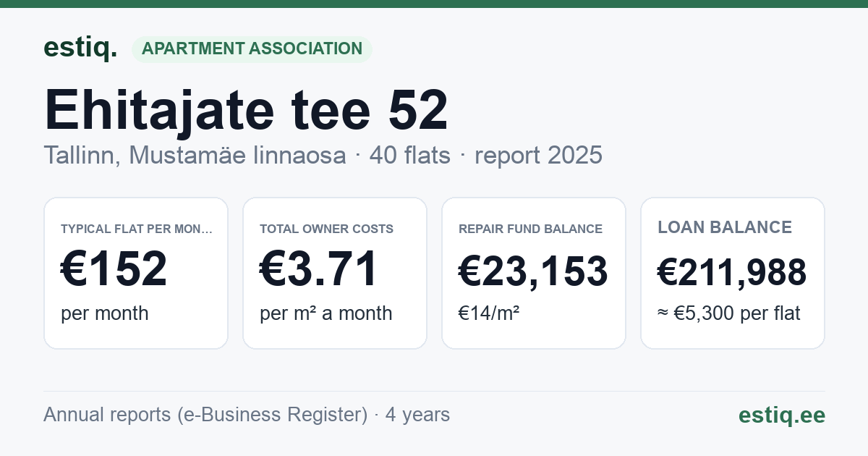Select the APARTMENT ASSOCIATION badge
This screenshot has height=456, width=868.
click(252, 48)
